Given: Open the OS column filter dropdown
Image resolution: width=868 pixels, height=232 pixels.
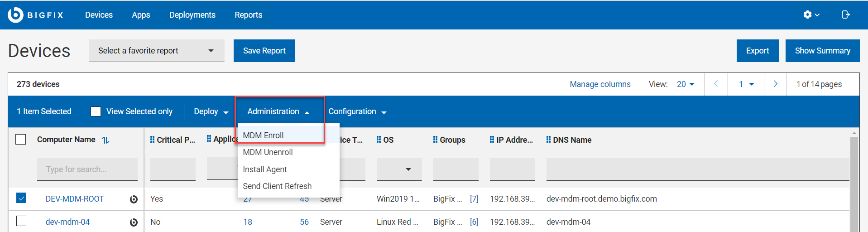Looking at the screenshot, I should click(399, 169).
